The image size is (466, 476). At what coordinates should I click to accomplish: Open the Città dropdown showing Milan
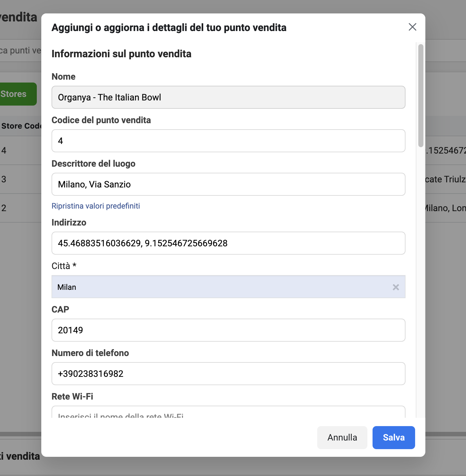pyautogui.click(x=229, y=287)
